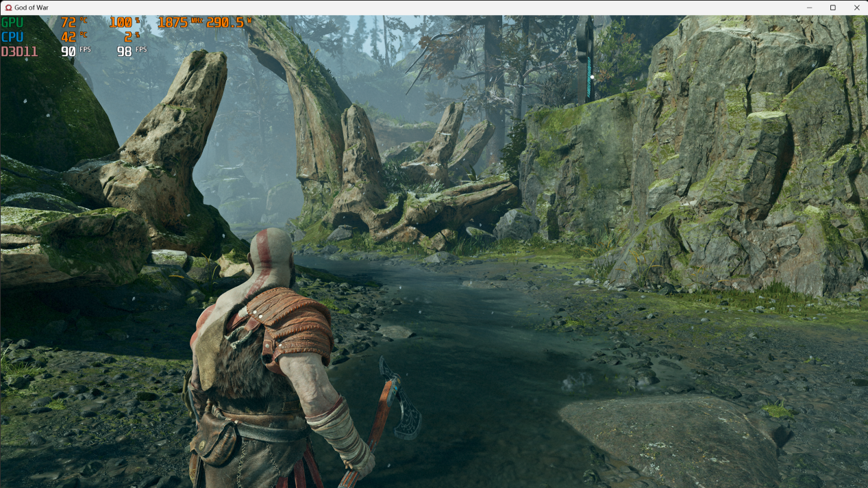The width and height of the screenshot is (868, 488).
Task: Click an empty area of the title bar
Action: click(480, 7)
